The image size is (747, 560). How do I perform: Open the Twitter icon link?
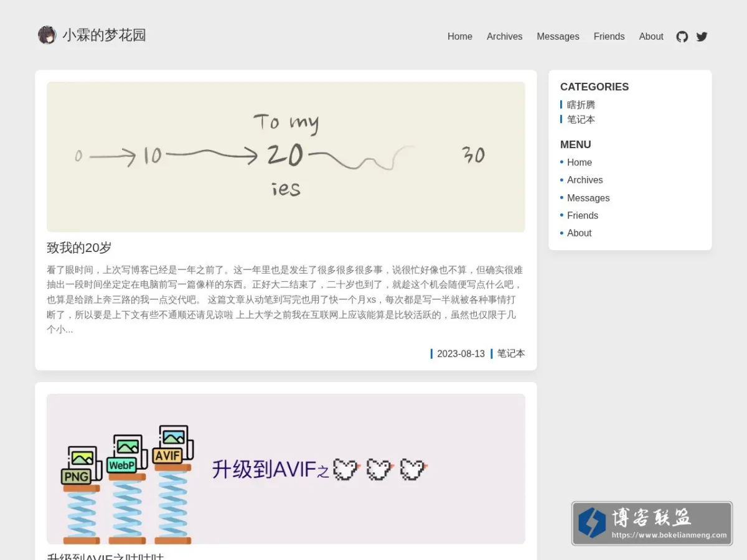(x=702, y=37)
